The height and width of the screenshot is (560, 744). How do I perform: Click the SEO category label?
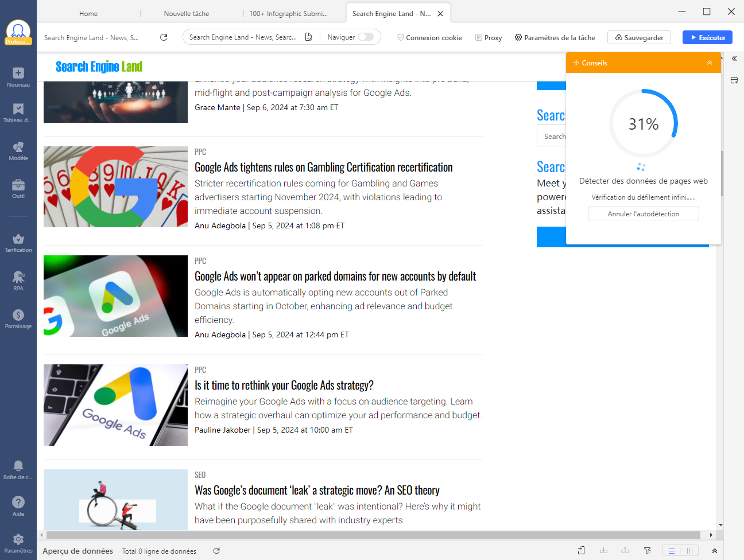[x=200, y=475]
